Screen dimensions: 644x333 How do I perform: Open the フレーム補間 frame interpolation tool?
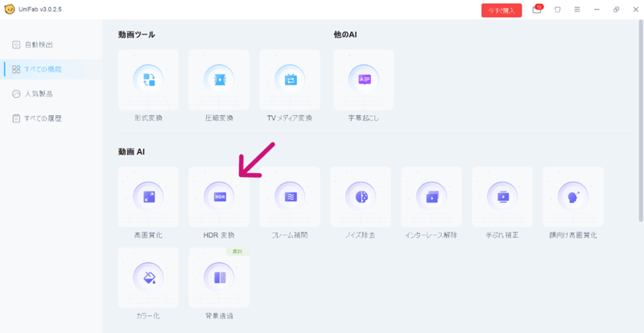[290, 196]
